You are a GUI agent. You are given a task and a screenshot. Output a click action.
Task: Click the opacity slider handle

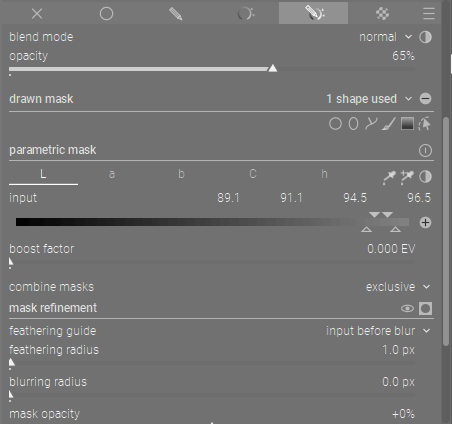click(273, 68)
